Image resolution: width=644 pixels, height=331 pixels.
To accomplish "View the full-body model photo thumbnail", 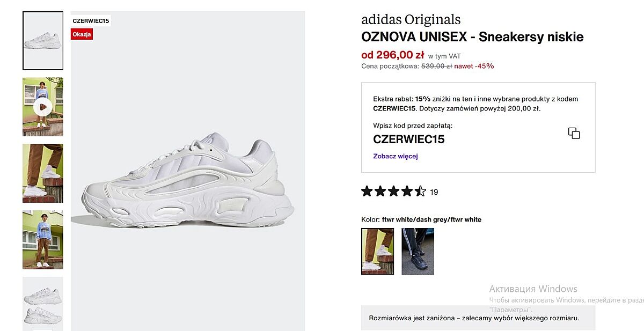I will click(x=43, y=240).
